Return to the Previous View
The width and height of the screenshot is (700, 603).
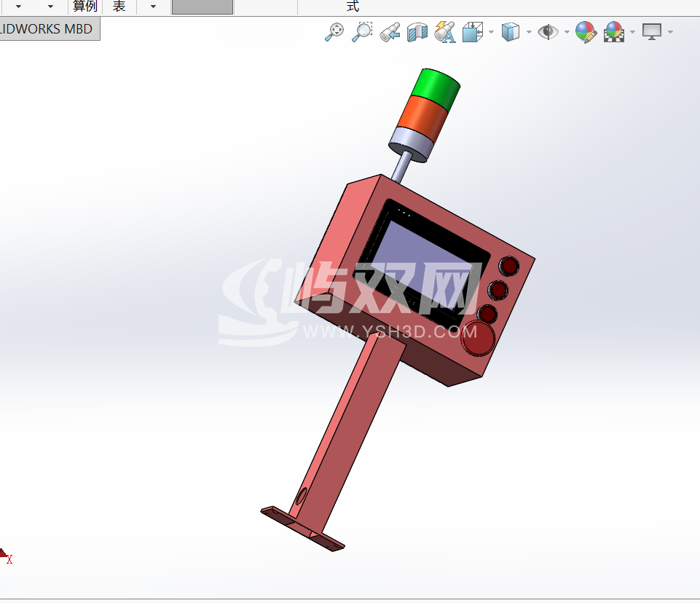pyautogui.click(x=390, y=33)
